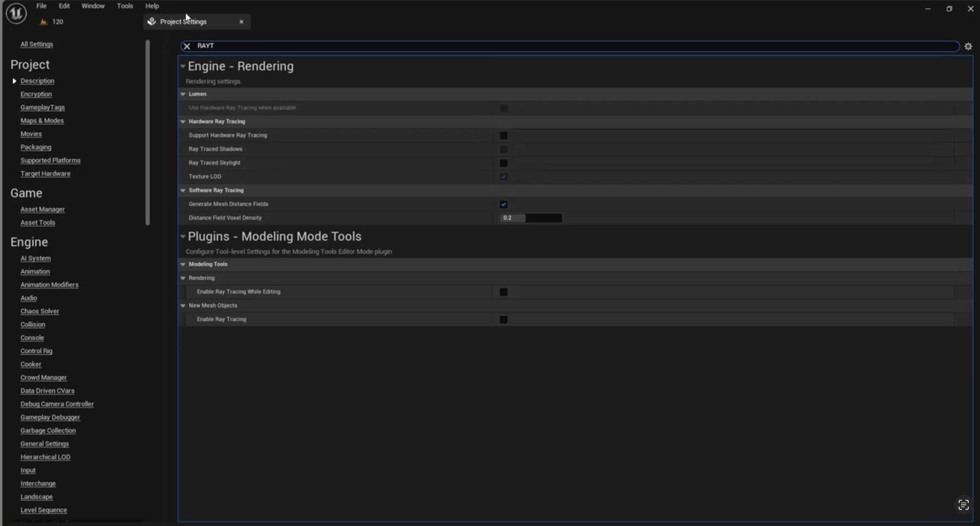Viewport: 980px width, 526px height.
Task: Open the Tools menu
Action: (x=125, y=6)
